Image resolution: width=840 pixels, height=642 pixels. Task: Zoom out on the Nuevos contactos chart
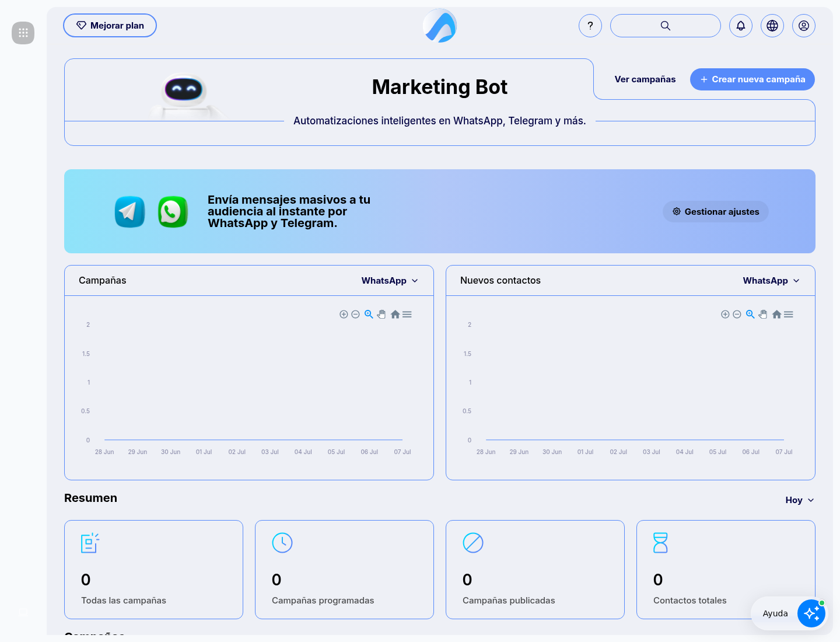737,315
